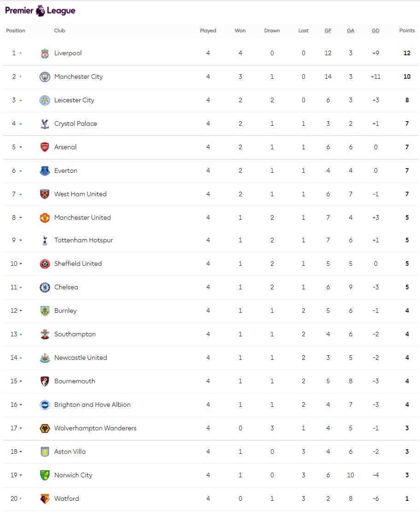Sort table by Points column header
Viewport: 420px width, 516px height.
[407, 31]
